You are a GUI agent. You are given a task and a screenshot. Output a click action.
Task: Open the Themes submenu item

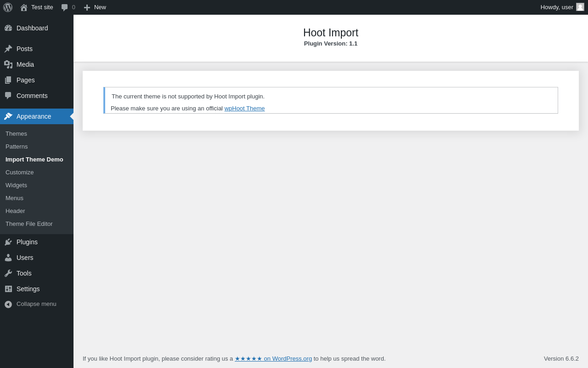(x=16, y=134)
